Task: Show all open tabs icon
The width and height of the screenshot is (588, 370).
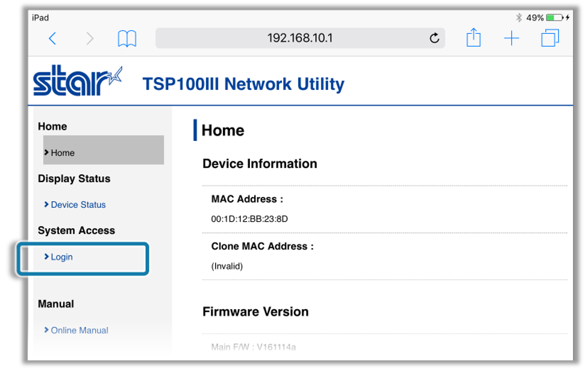Action: click(x=549, y=39)
